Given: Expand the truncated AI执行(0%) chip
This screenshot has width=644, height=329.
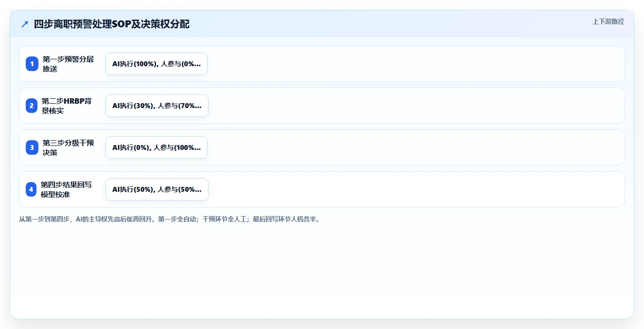Looking at the screenshot, I should coord(157,147).
